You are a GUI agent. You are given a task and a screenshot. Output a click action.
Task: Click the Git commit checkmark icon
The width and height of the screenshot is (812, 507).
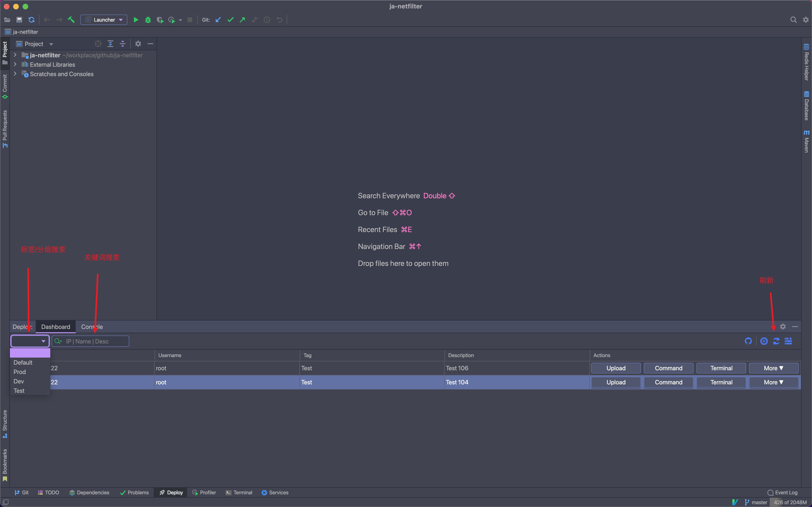pyautogui.click(x=230, y=20)
